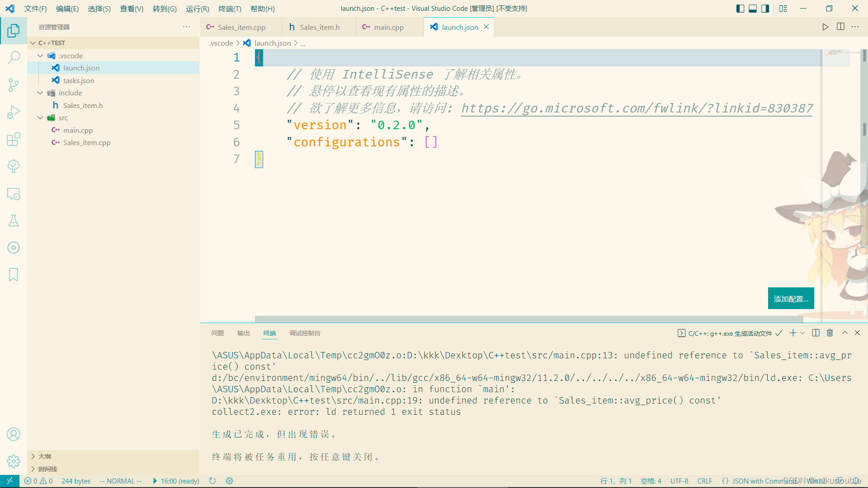Open the Search view in activity bar

[14, 57]
